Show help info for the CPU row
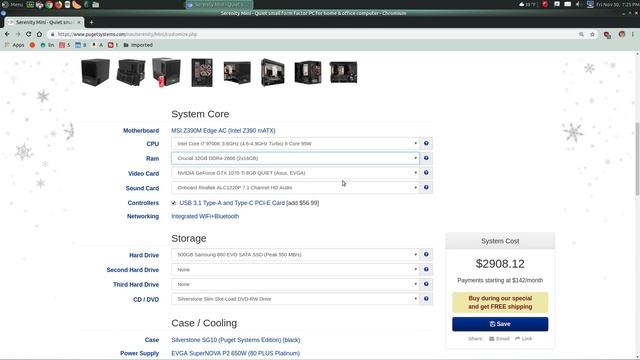The height and width of the screenshot is (360, 640). click(x=426, y=143)
